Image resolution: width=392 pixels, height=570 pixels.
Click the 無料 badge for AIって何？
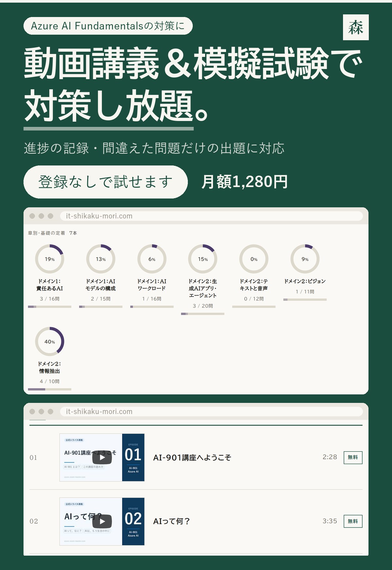[x=353, y=521]
